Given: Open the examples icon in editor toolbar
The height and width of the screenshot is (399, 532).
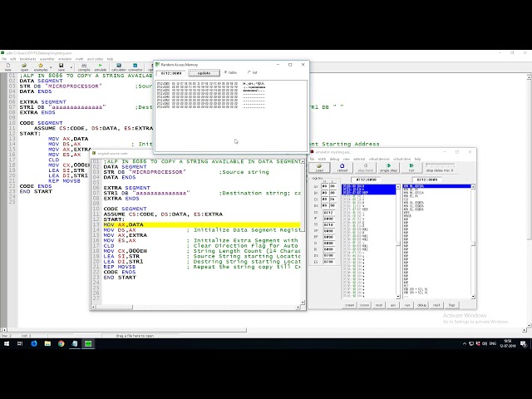Looking at the screenshot, I should [41, 66].
